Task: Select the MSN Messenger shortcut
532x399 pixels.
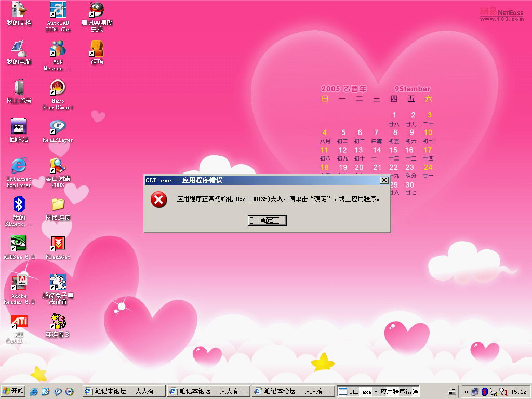Action: click(x=58, y=56)
